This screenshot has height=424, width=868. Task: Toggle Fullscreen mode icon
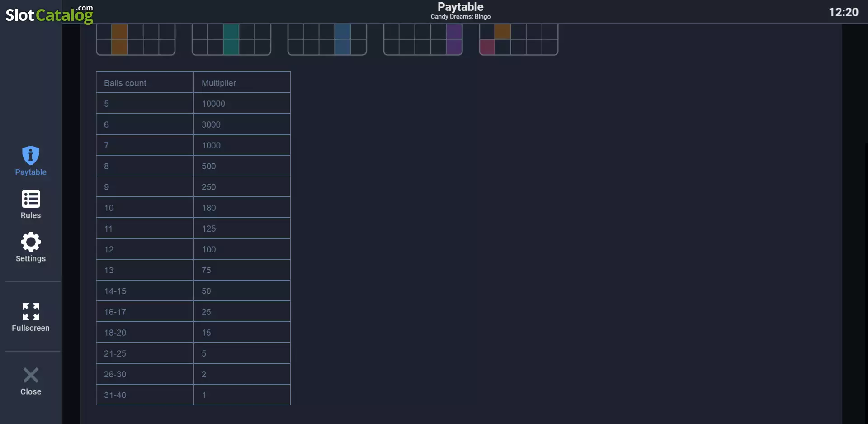point(31,312)
